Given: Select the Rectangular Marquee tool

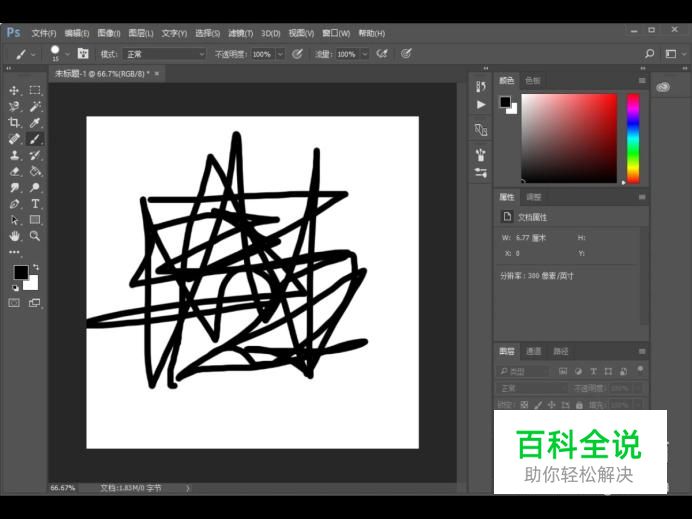Looking at the screenshot, I should (35, 90).
